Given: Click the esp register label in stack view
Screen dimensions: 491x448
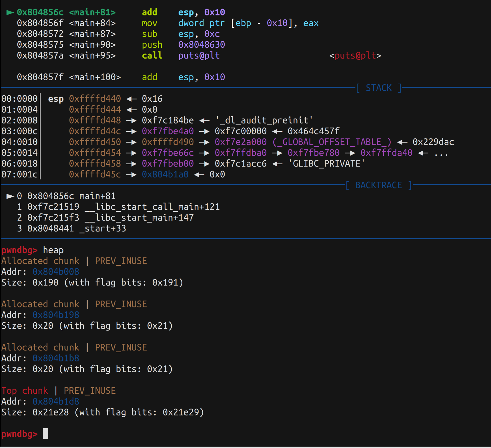Looking at the screenshot, I should [56, 99].
